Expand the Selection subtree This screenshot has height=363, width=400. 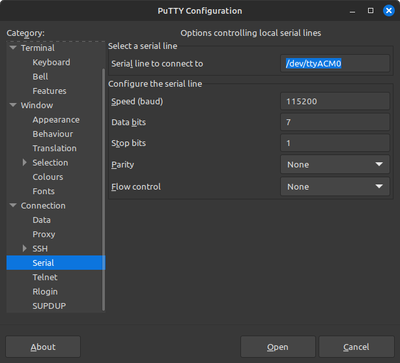pyautogui.click(x=24, y=162)
